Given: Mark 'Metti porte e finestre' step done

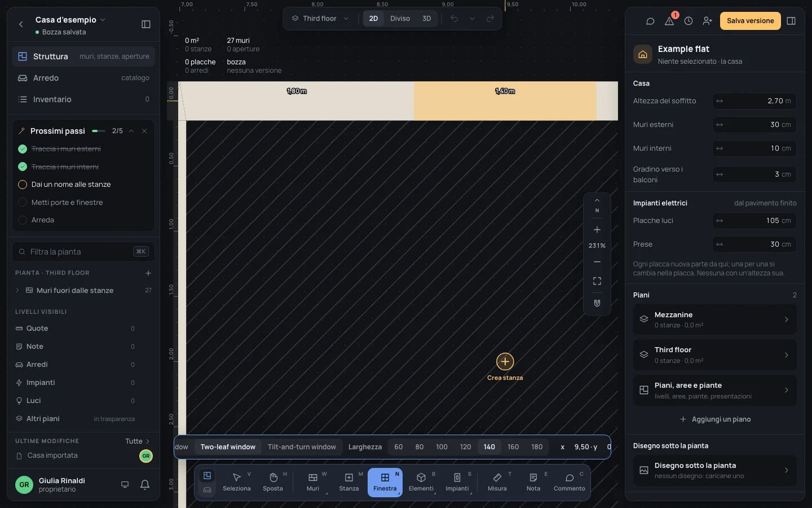Looking at the screenshot, I should click(23, 202).
